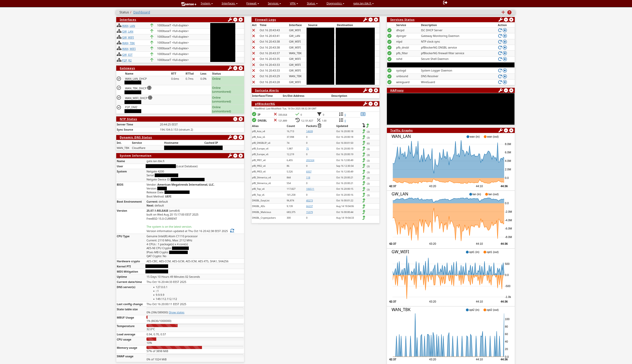Open Gateways widget wrench settings
This screenshot has width=632, height=364.
click(230, 68)
